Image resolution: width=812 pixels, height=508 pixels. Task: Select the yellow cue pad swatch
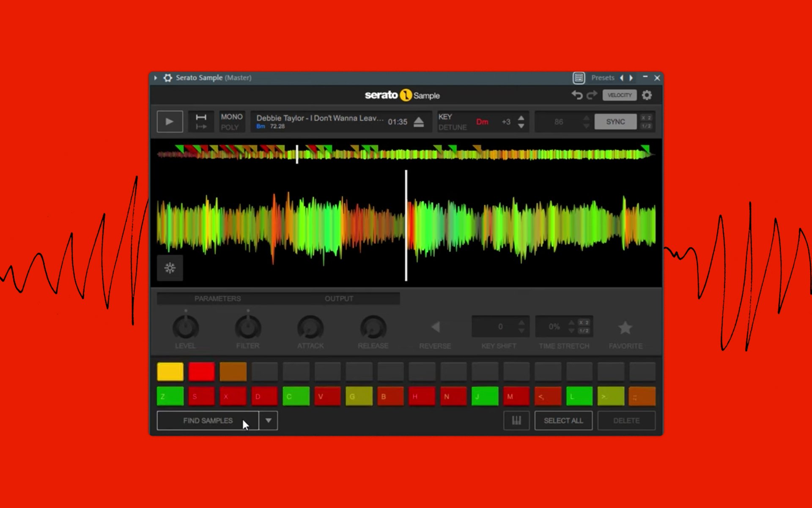170,371
